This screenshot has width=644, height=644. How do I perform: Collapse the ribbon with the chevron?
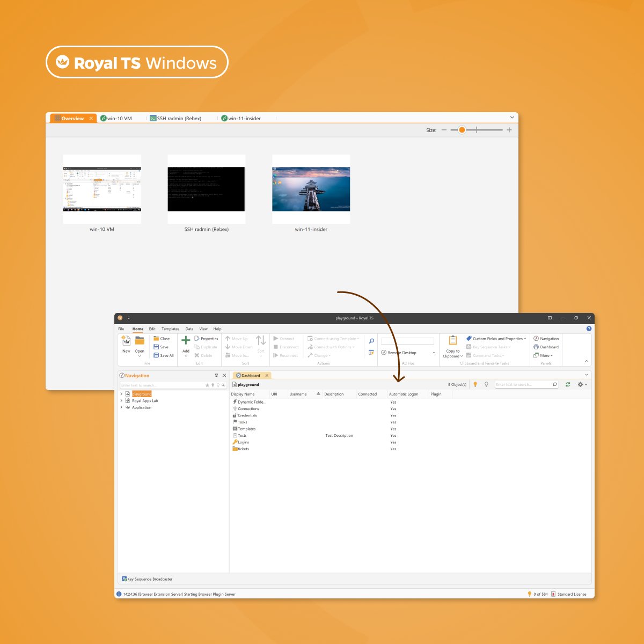pyautogui.click(x=586, y=361)
